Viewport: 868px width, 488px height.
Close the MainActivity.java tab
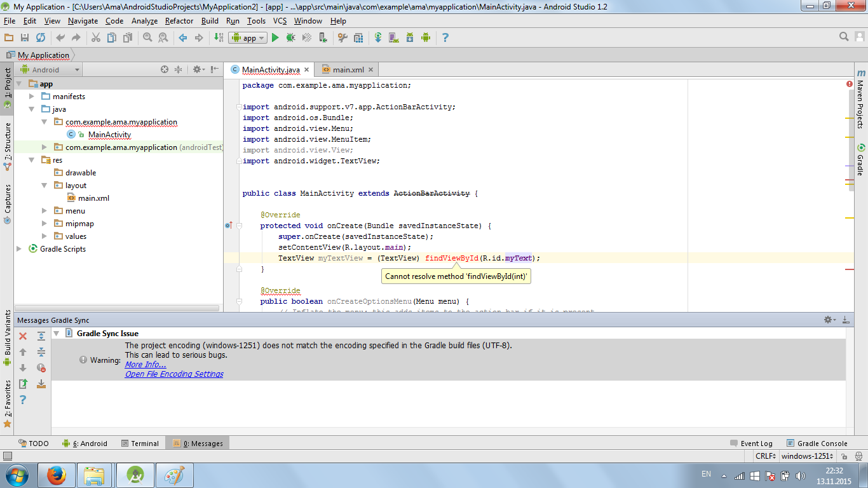click(x=306, y=70)
